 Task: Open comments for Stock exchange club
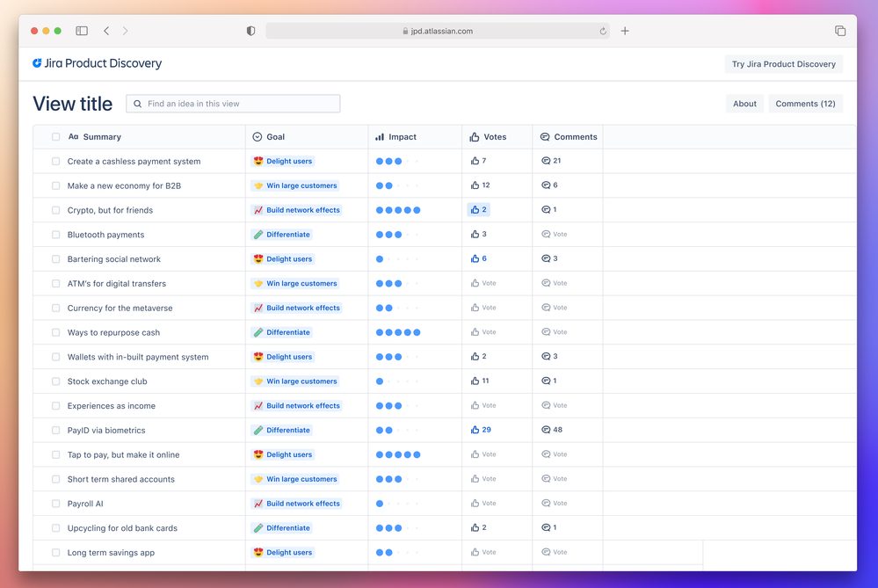click(x=548, y=381)
